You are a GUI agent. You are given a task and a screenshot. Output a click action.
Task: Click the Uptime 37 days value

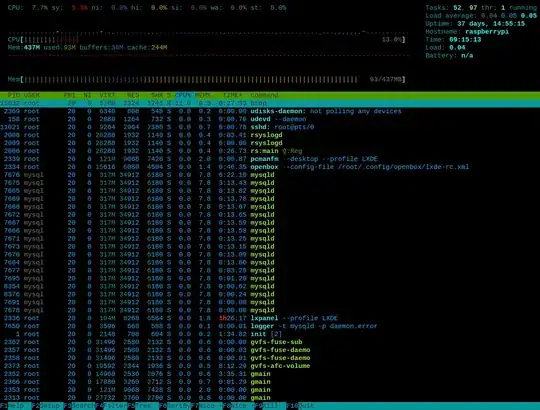[x=491, y=24]
